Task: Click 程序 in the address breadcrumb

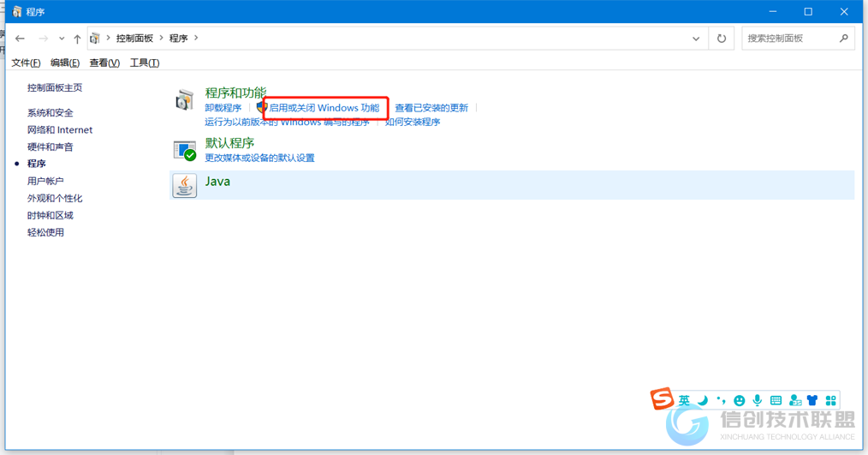Action: click(178, 39)
